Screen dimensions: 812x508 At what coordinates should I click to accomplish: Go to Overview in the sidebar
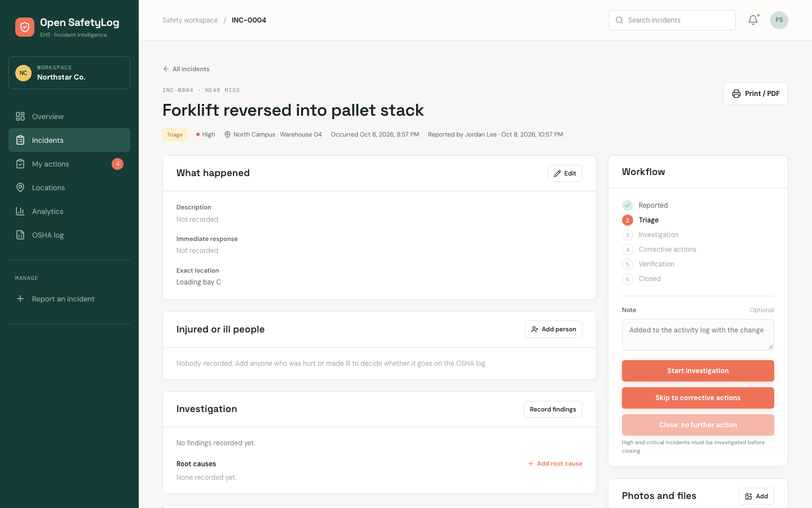pyautogui.click(x=69, y=116)
